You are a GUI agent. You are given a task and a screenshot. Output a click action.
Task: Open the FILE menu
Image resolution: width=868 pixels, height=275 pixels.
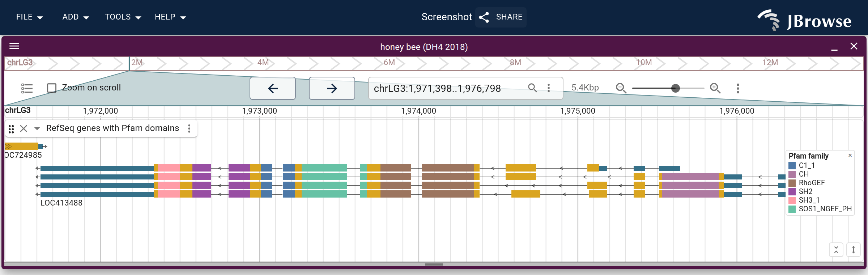pyautogui.click(x=30, y=17)
